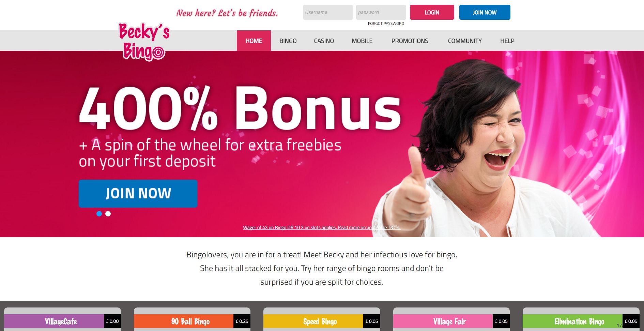644x331 pixels.
Task: Open the HELP menu item
Action: click(x=507, y=41)
